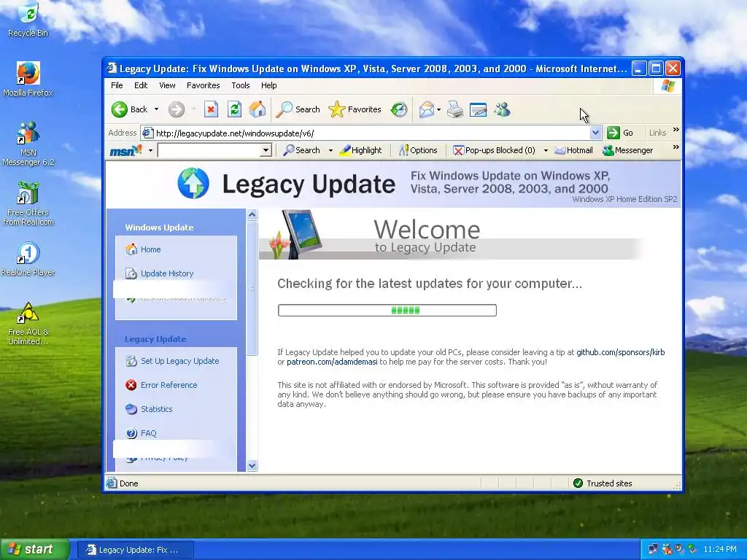Screen dimensions: 747x560
Task: Click the update check progress bar
Action: [x=387, y=311]
